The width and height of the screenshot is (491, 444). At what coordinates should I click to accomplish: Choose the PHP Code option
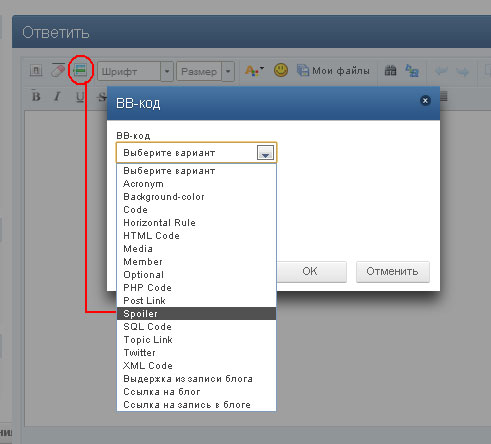pos(196,288)
